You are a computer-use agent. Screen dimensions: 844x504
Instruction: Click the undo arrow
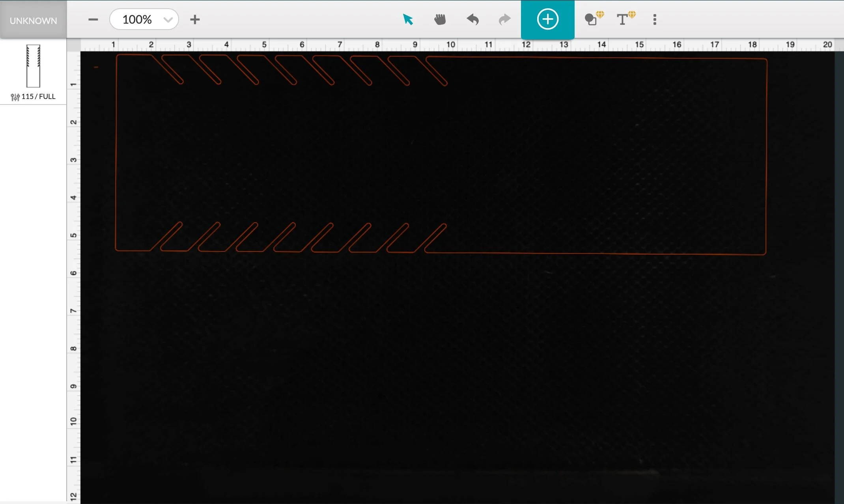click(x=472, y=19)
